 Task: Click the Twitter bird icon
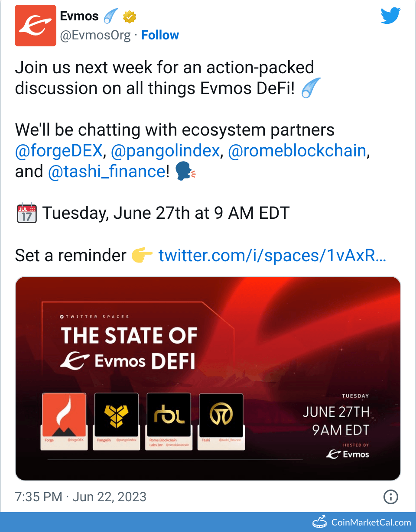[391, 16]
